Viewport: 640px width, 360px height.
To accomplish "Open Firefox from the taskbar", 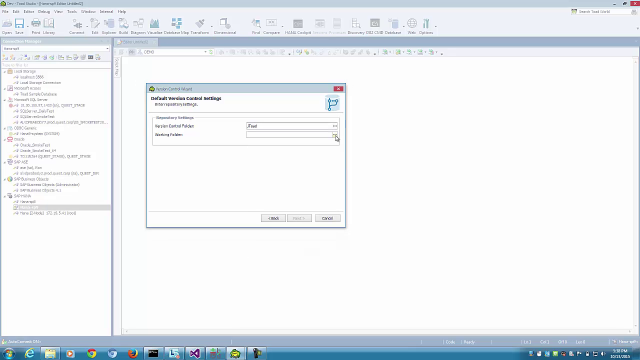I will click(133, 353).
